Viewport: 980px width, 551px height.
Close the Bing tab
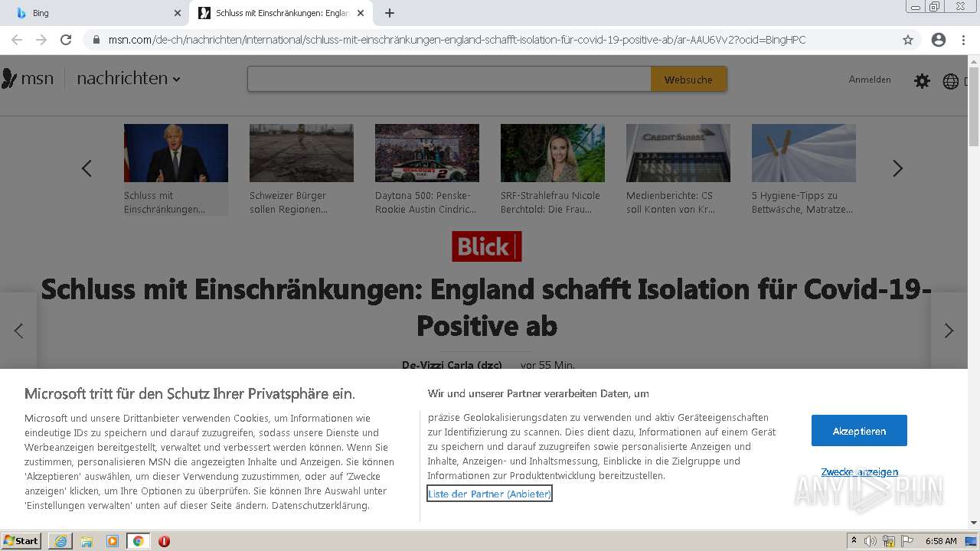click(x=178, y=13)
